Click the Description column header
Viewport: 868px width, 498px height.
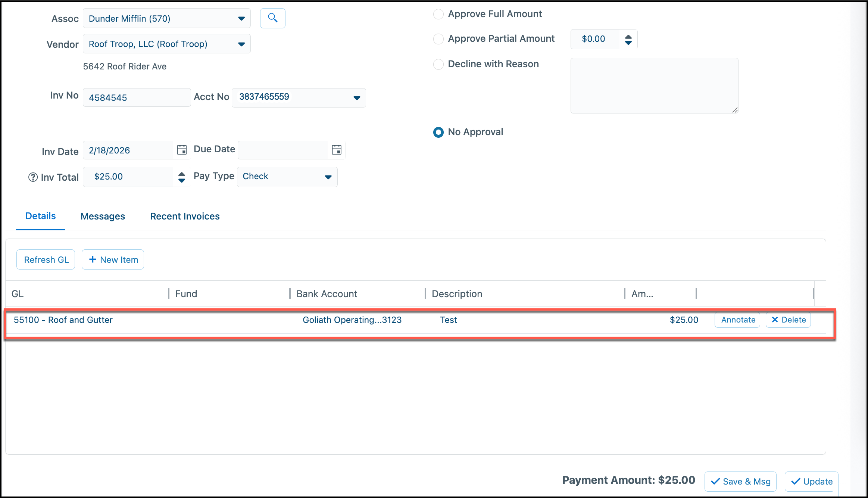pyautogui.click(x=457, y=294)
